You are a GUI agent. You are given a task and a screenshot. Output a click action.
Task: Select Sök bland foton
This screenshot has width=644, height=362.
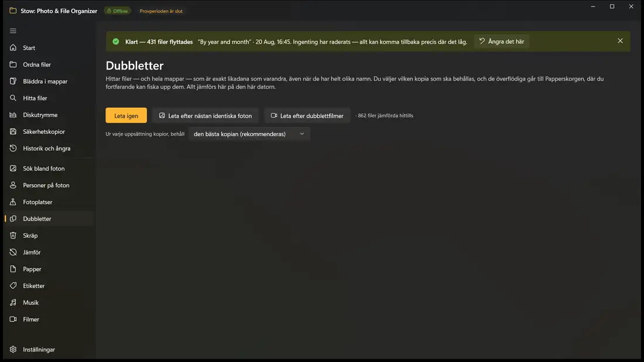click(x=49, y=168)
